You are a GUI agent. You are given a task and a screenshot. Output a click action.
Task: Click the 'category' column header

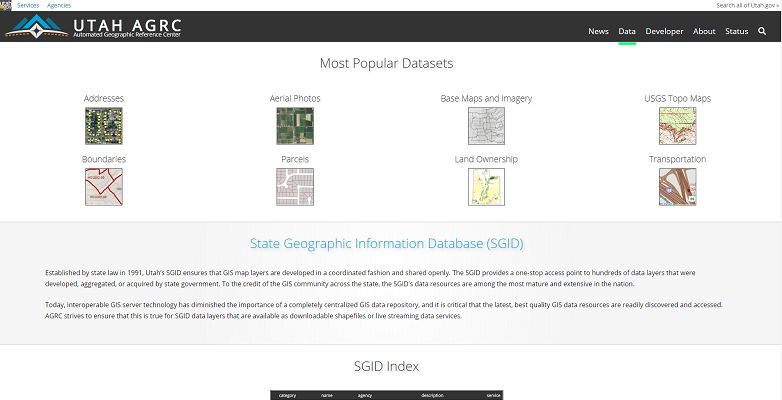(x=288, y=396)
